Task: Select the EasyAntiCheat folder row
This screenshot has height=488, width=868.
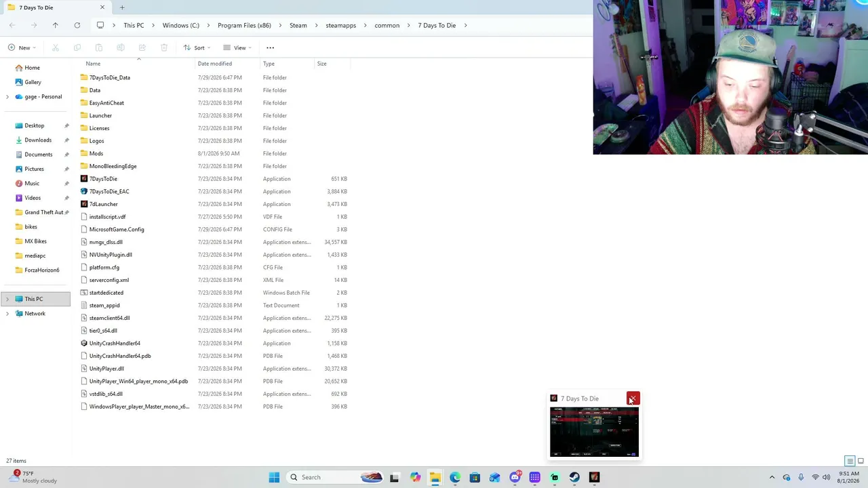Action: (x=214, y=103)
